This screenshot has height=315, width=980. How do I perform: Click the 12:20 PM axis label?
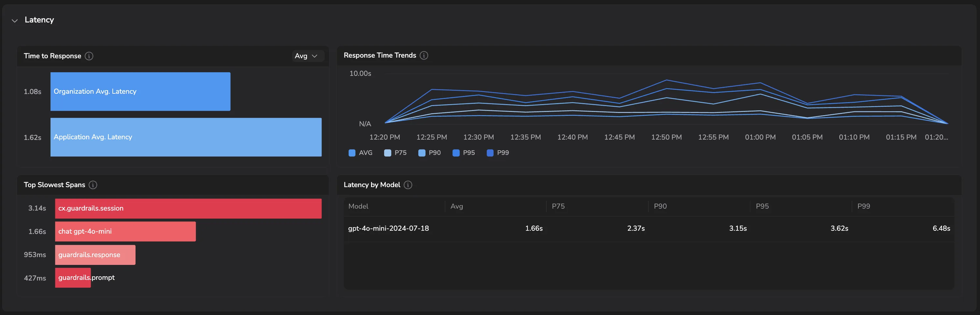(385, 137)
